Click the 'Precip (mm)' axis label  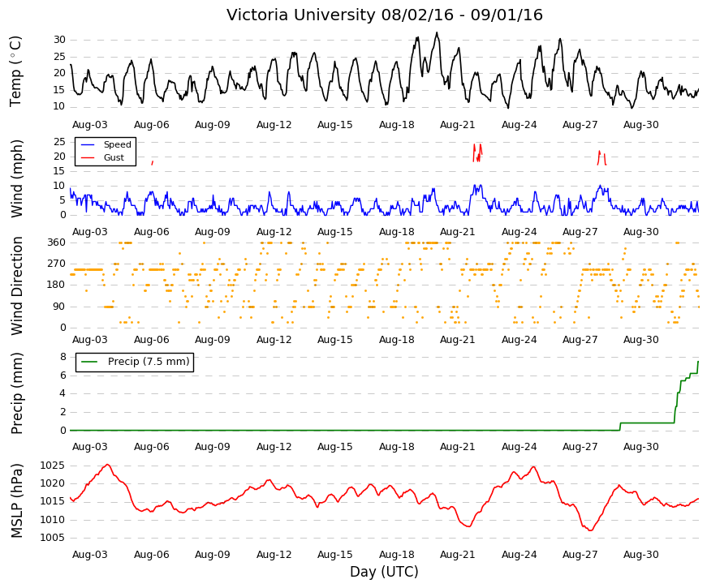click(16, 393)
